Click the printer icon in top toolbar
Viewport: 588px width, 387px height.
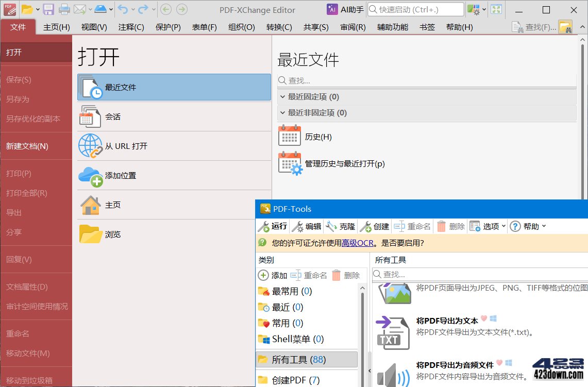[64, 9]
